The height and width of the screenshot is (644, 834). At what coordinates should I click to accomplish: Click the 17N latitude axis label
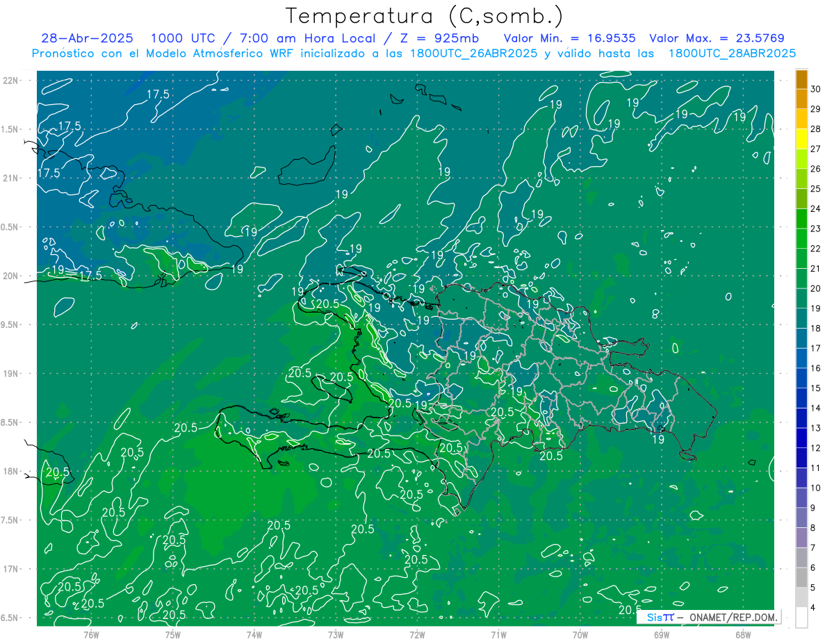tap(11, 569)
